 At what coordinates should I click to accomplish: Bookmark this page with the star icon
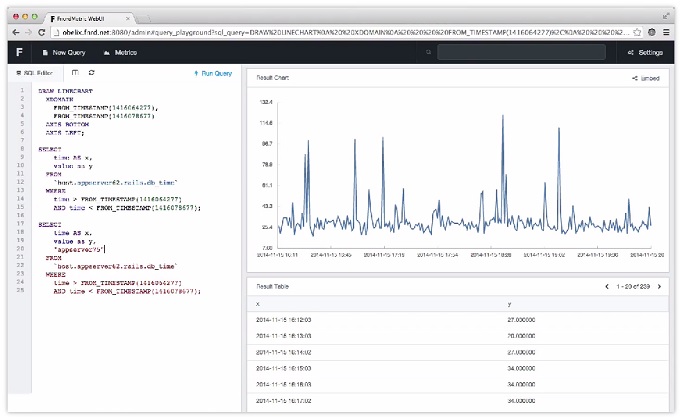coord(638,32)
